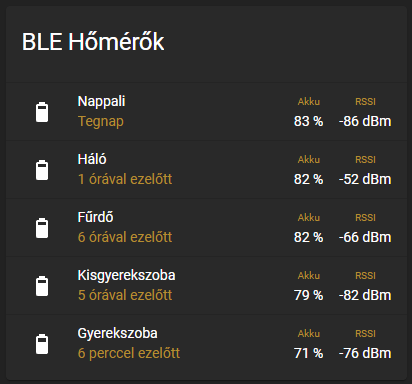Image resolution: width=412 pixels, height=384 pixels.
Task: Select the Fürdő thermometer row label
Action: (x=95, y=217)
